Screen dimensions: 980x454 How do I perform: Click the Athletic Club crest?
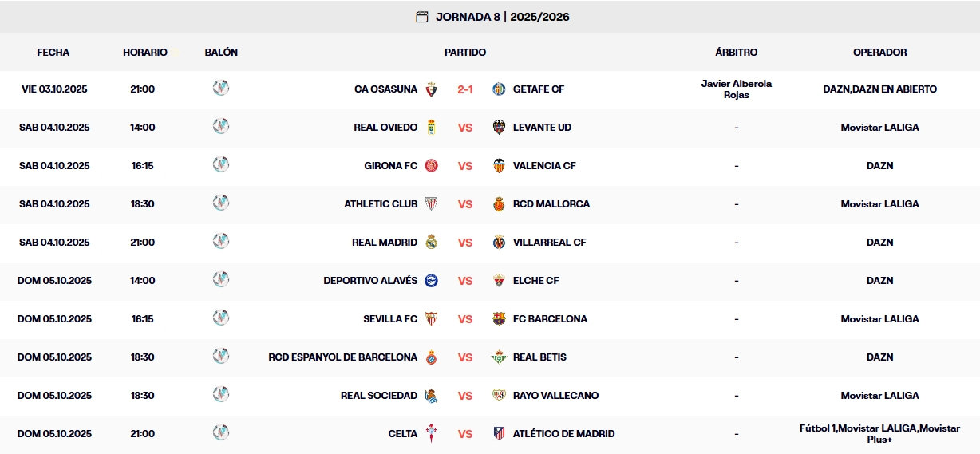pyautogui.click(x=431, y=204)
